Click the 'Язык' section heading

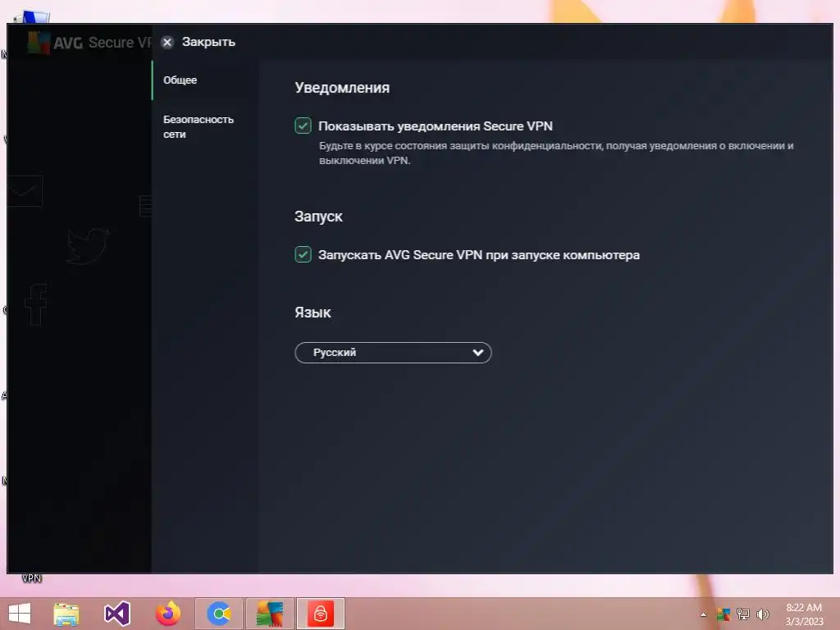pos(313,313)
